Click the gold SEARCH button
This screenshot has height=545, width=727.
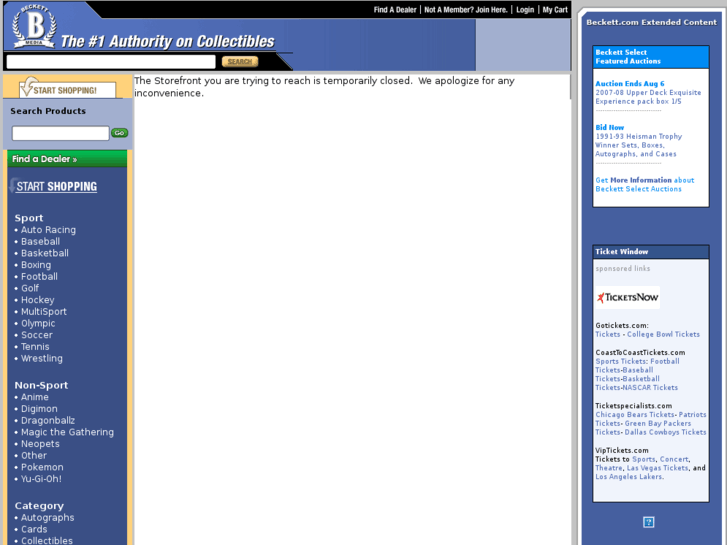pyautogui.click(x=240, y=62)
